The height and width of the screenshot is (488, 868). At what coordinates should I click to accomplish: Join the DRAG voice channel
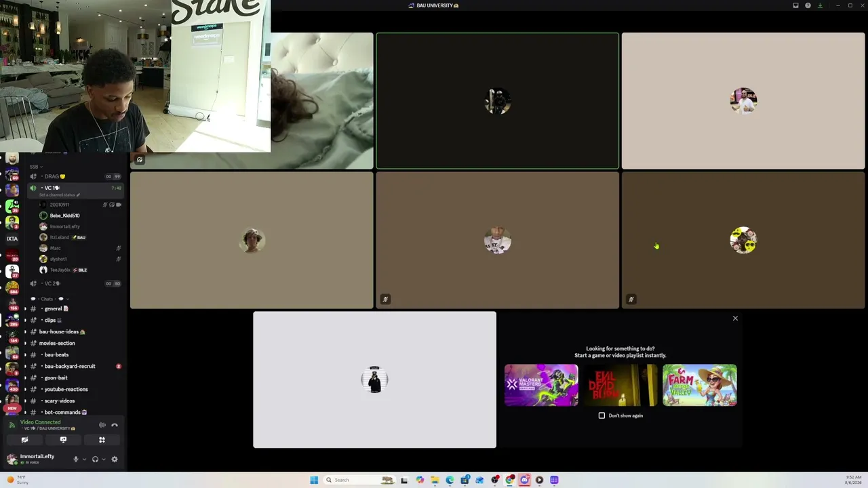click(x=75, y=176)
